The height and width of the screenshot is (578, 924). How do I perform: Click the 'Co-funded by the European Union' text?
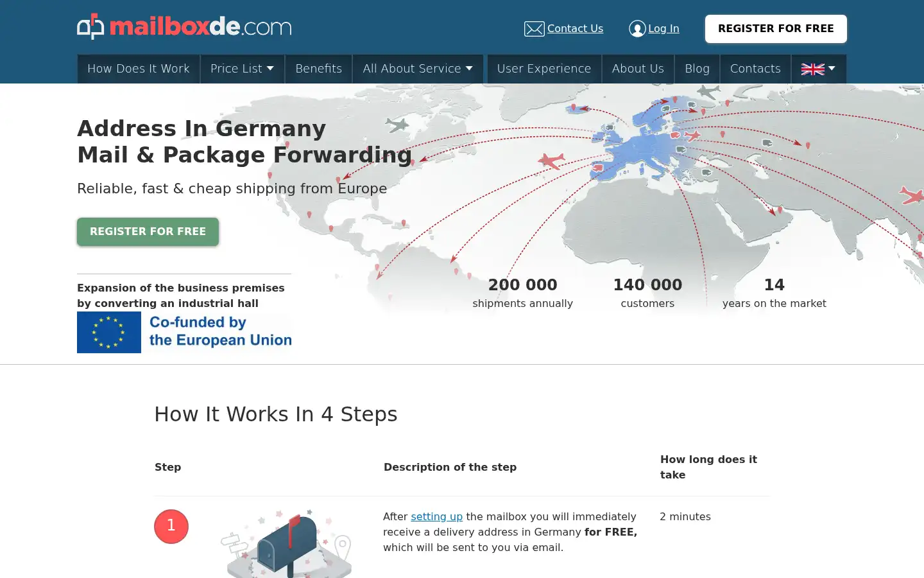[x=220, y=331]
